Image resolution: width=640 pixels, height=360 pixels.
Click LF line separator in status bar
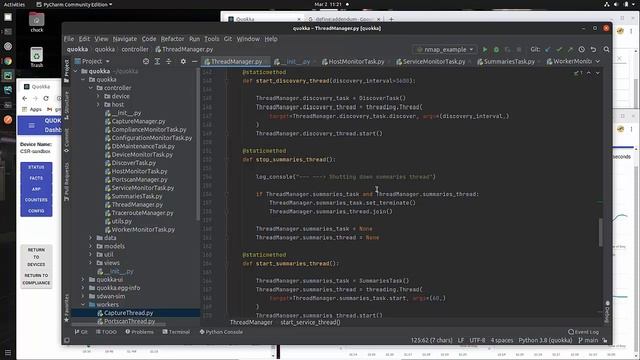[460, 340]
